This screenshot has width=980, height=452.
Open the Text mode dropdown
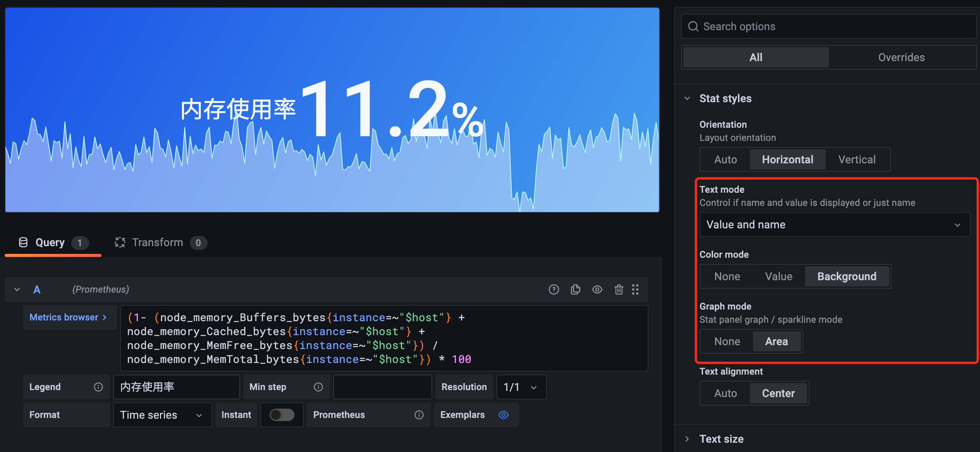(834, 225)
